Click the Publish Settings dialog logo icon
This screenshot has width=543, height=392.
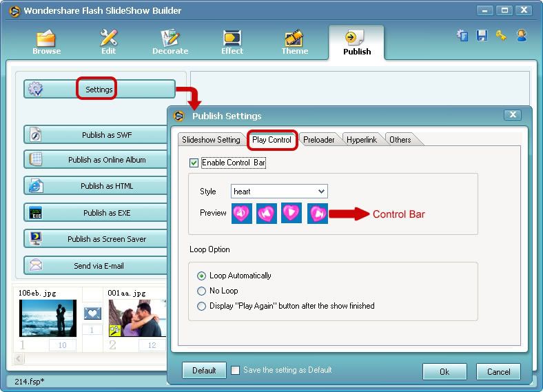point(179,116)
